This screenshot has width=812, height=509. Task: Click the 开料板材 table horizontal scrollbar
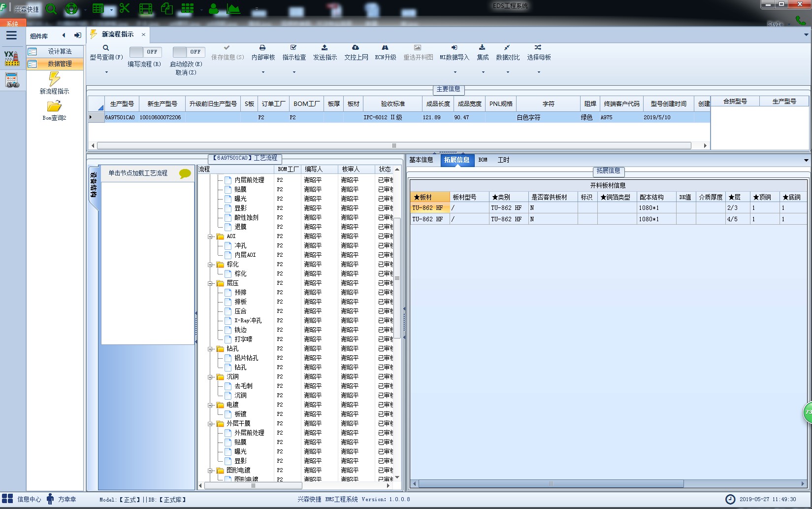click(x=551, y=484)
